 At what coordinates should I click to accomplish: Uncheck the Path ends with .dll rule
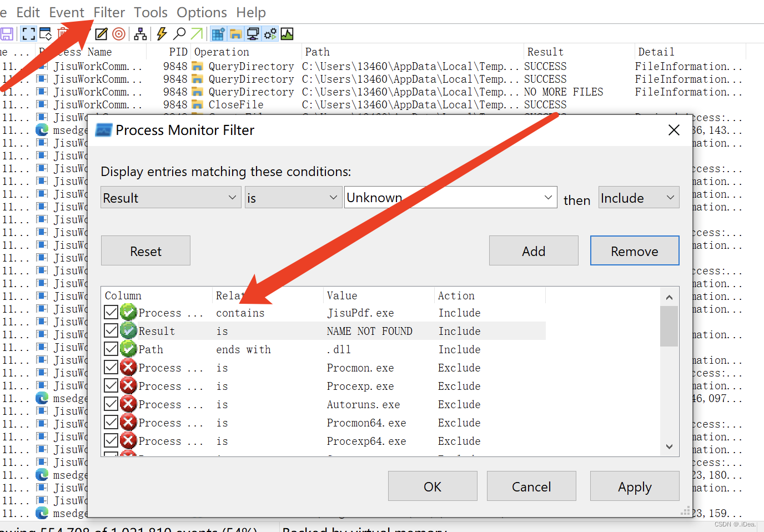coord(111,349)
